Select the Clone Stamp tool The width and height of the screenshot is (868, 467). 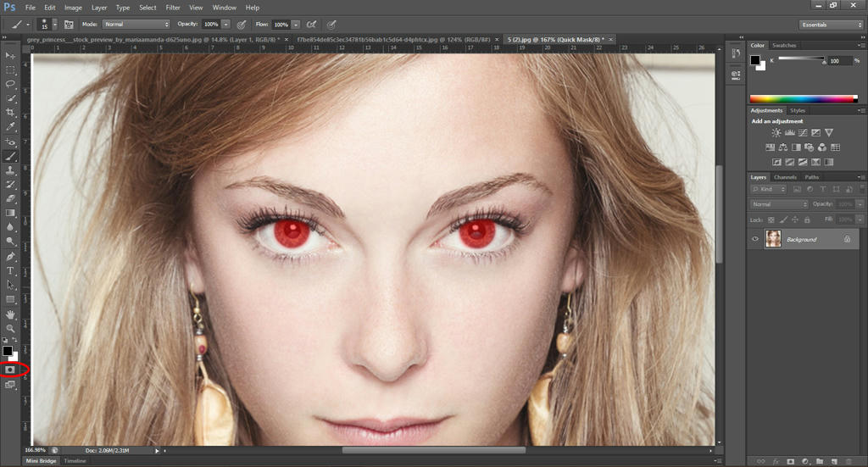(x=10, y=170)
